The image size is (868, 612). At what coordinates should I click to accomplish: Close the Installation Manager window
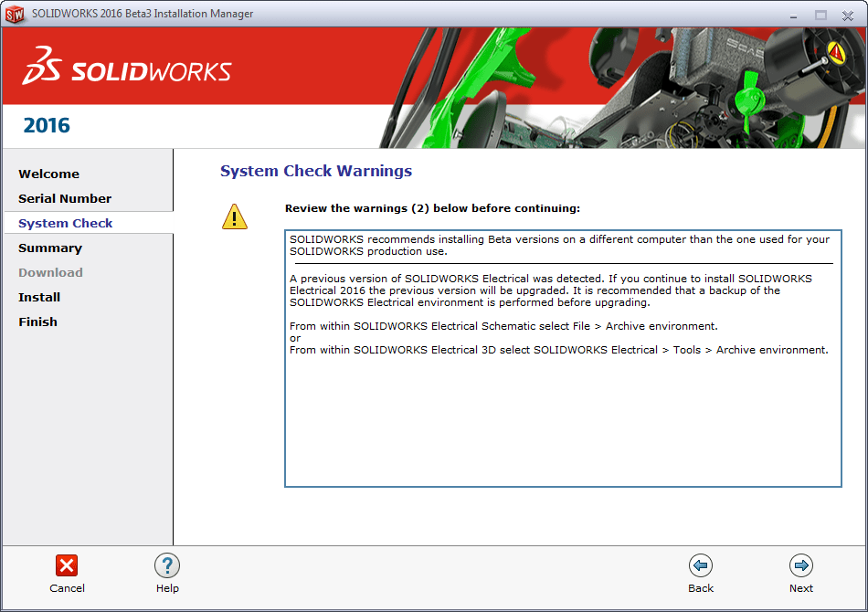tap(847, 15)
